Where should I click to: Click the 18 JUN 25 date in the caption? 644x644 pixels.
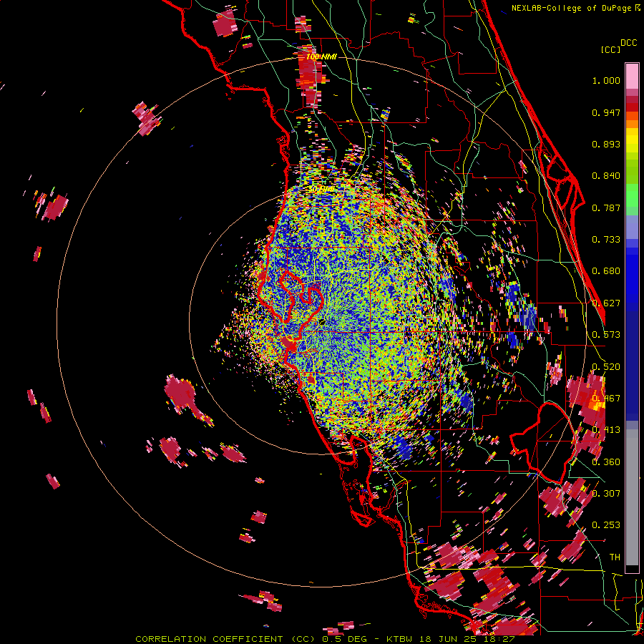coord(448,639)
